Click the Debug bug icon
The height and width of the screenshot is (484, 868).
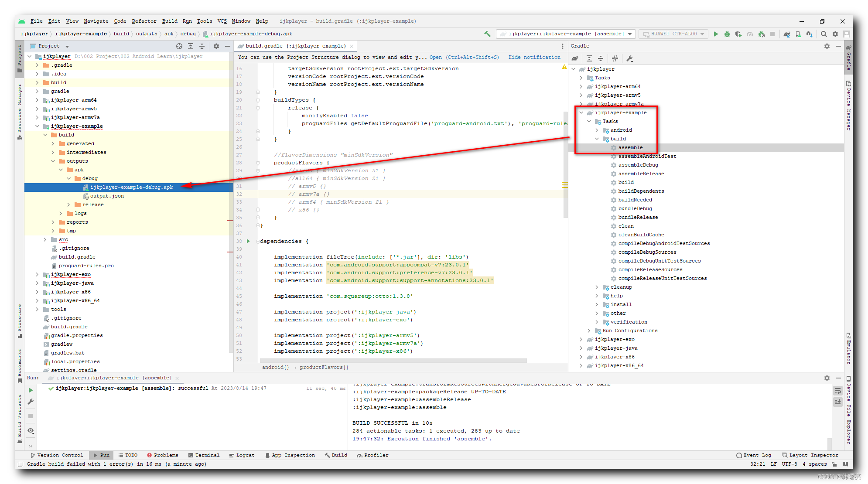point(727,34)
